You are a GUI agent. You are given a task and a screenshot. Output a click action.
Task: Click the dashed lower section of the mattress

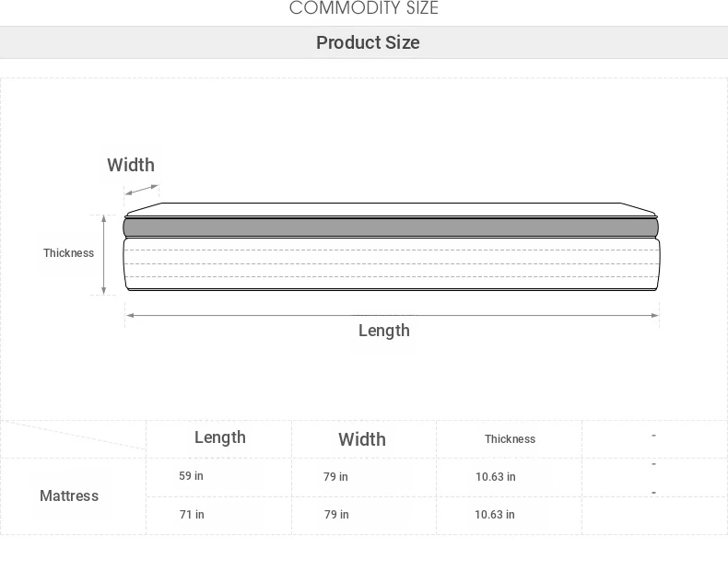point(392,264)
